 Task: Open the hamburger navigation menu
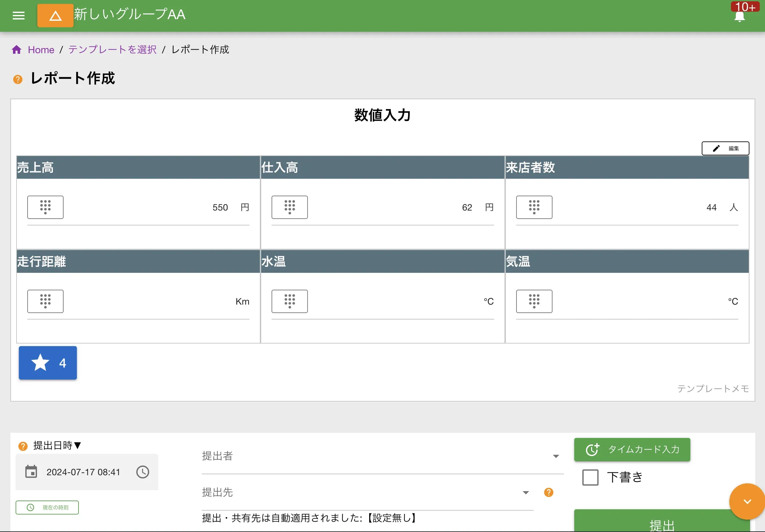tap(18, 16)
